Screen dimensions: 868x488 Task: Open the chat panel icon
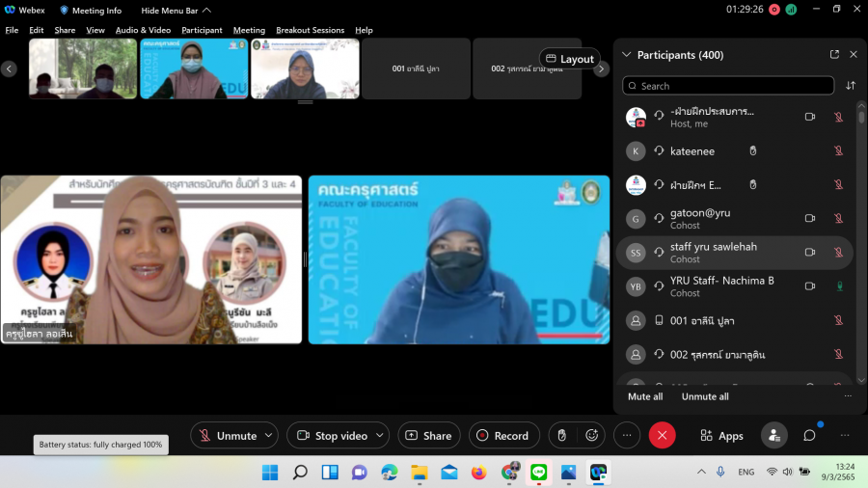[x=809, y=436]
